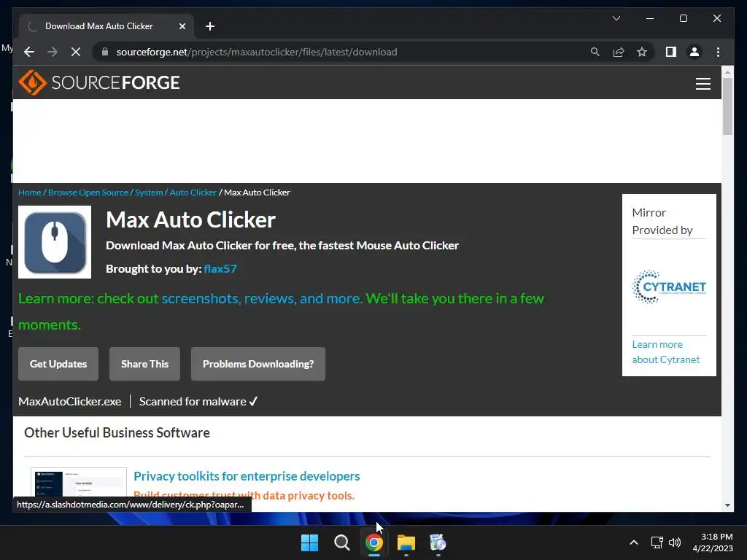Viewport: 747px width, 560px height.
Task: Open the Browse Open Source breadcrumb
Action: [88, 192]
